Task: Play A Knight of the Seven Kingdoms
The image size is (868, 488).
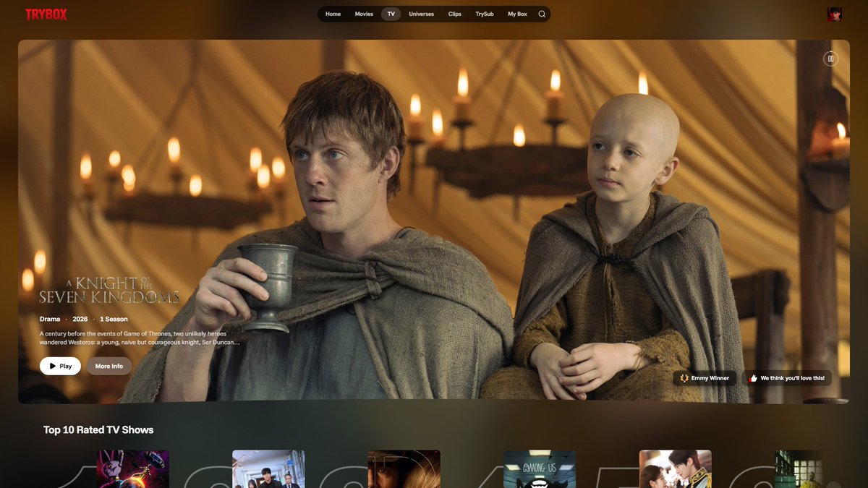Action: pyautogui.click(x=60, y=366)
